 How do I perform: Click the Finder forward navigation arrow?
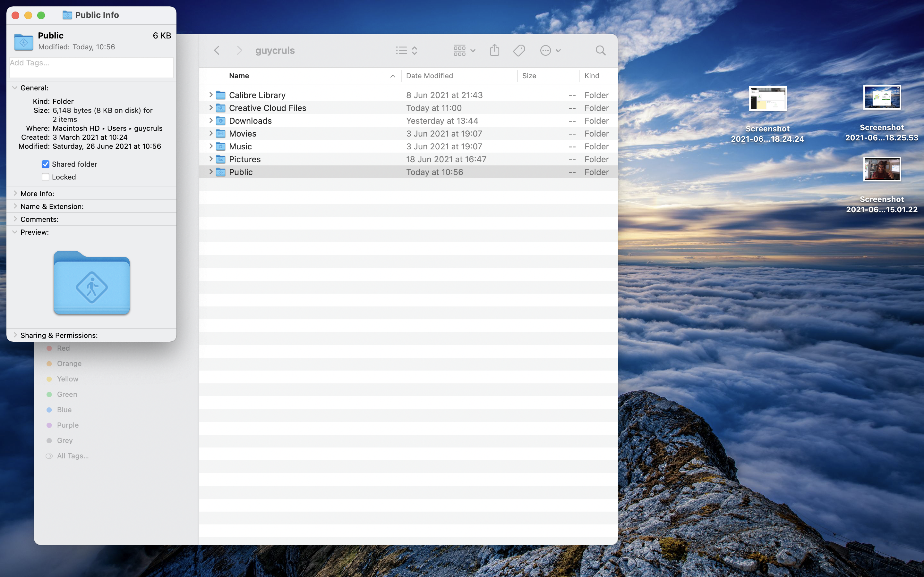tap(239, 50)
